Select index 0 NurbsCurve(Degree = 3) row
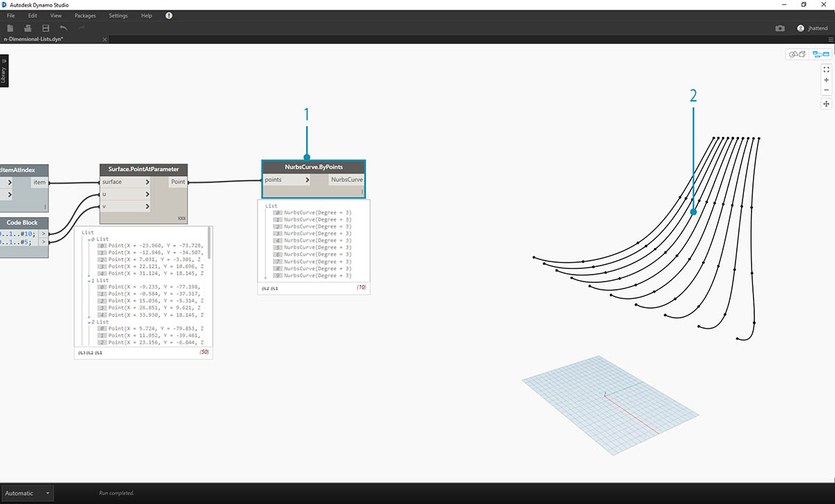This screenshot has height=504, width=835. (x=312, y=213)
